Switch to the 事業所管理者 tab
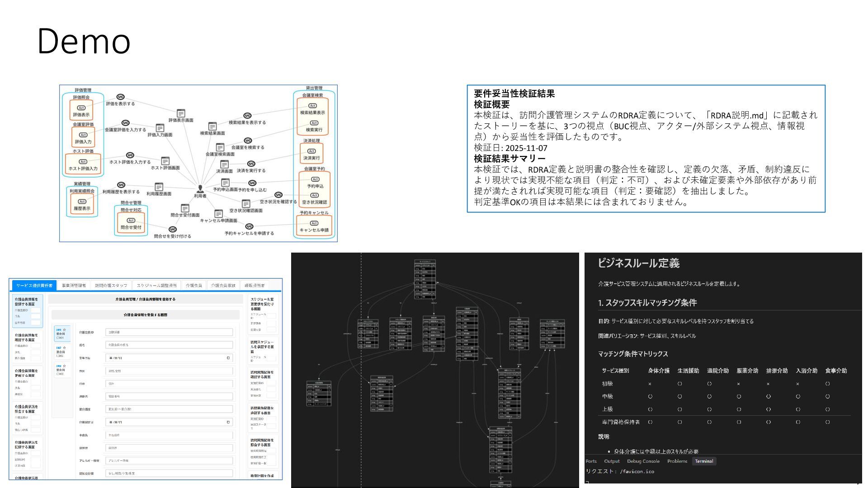Screen dimensions: 868x488 point(74,286)
